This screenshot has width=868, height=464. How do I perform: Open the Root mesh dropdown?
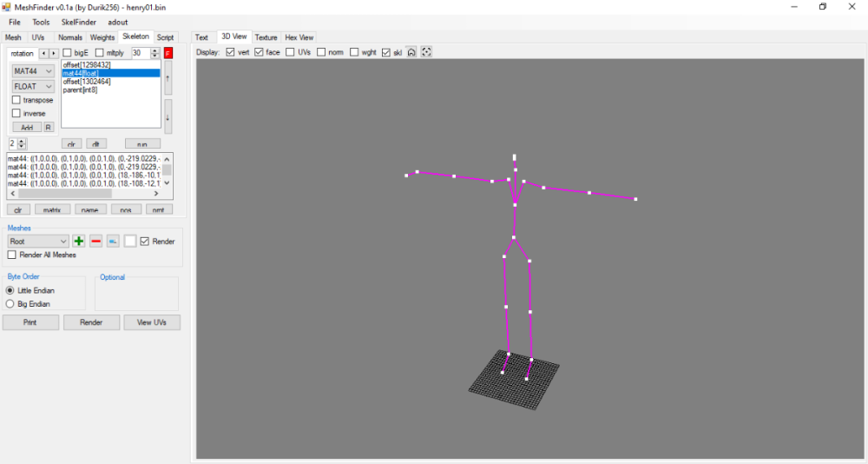coord(38,241)
